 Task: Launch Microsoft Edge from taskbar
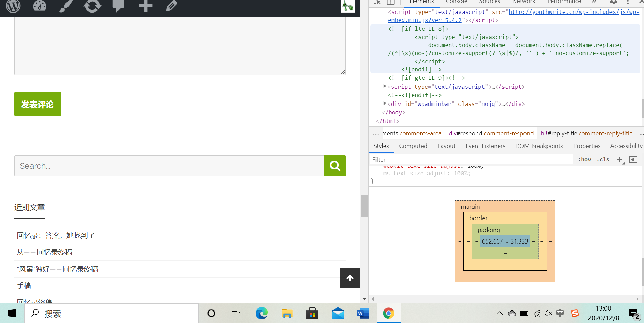[x=261, y=314]
